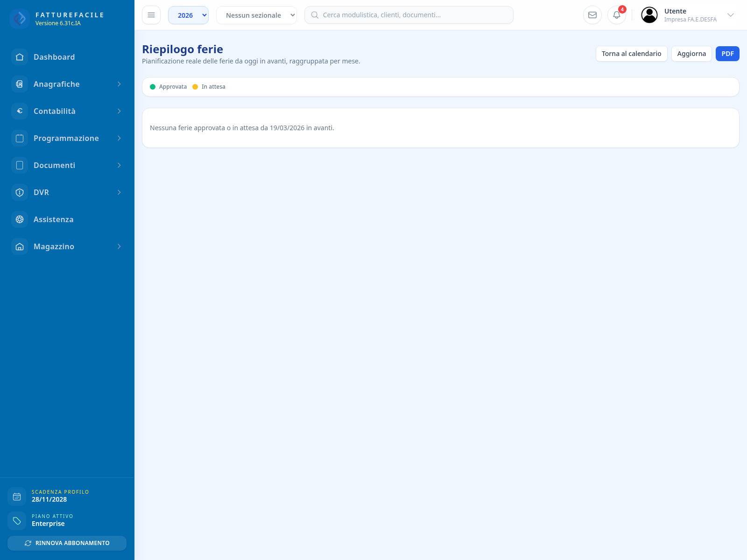Image resolution: width=747 pixels, height=560 pixels.
Task: Click the user avatar picture
Action: click(649, 15)
